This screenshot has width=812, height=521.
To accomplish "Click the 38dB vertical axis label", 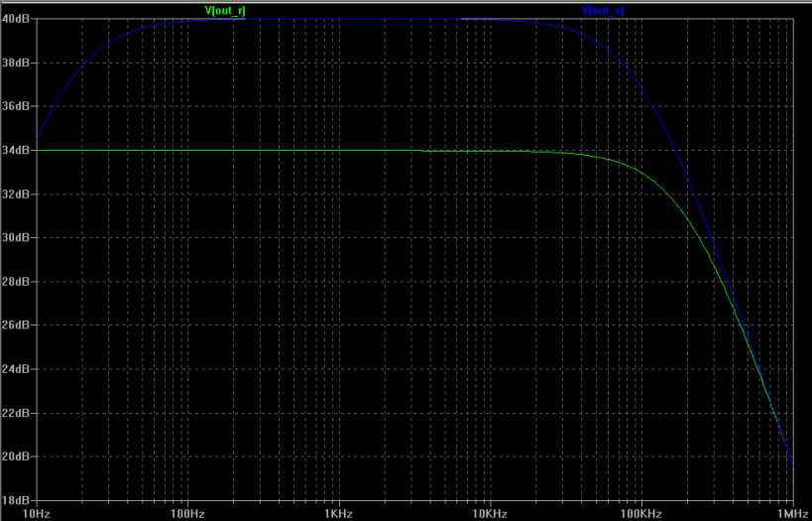I will pyautogui.click(x=16, y=63).
